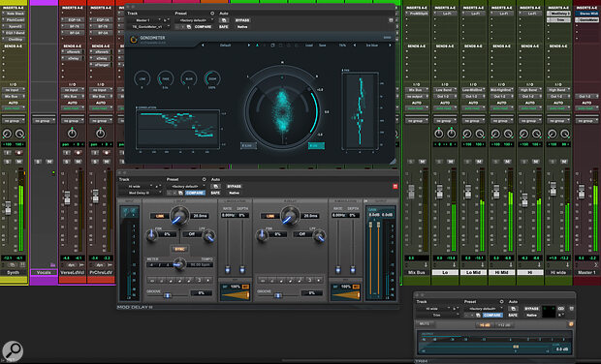Select GonioMeter A state icon
Screen dimensions: 601x364
[x=257, y=45]
